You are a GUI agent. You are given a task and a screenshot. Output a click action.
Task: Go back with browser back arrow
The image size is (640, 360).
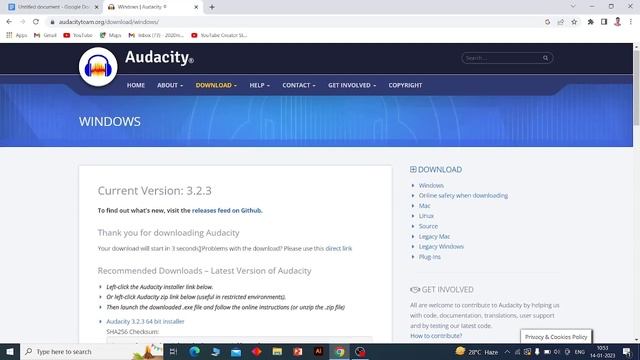pyautogui.click(x=9, y=22)
